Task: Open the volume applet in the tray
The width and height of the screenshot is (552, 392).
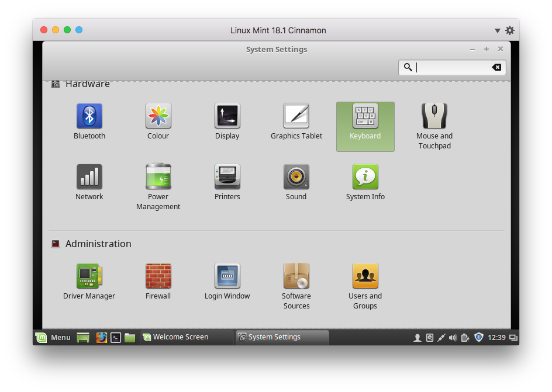Action: coord(453,338)
